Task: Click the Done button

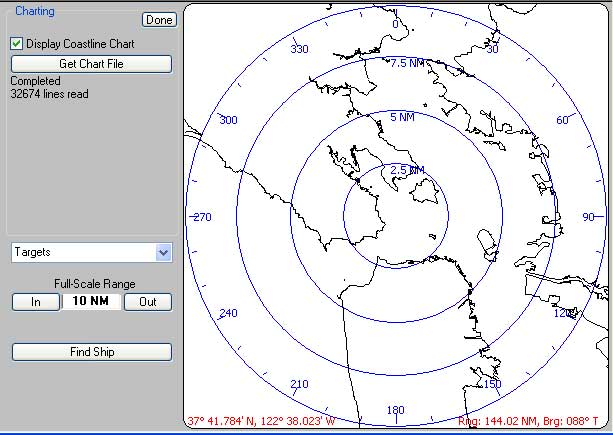Action: (x=159, y=20)
